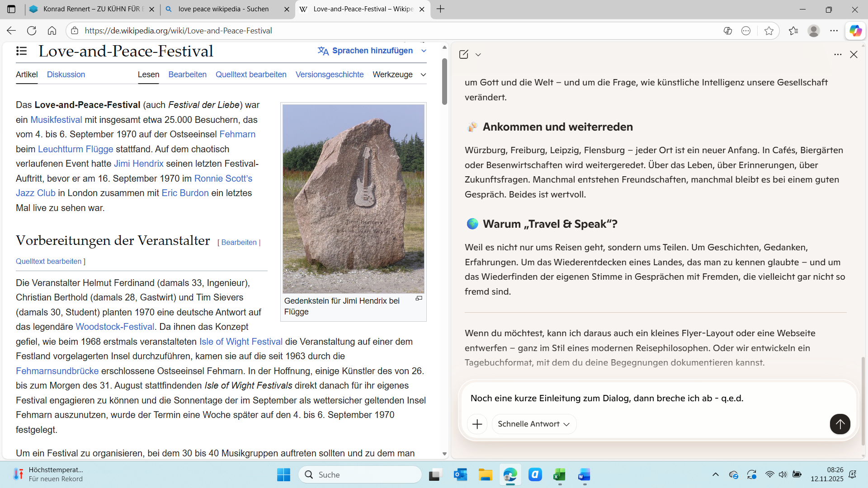Expand Schnelle Antwort mode dropdown
This screenshot has width=868, height=488.
533,424
